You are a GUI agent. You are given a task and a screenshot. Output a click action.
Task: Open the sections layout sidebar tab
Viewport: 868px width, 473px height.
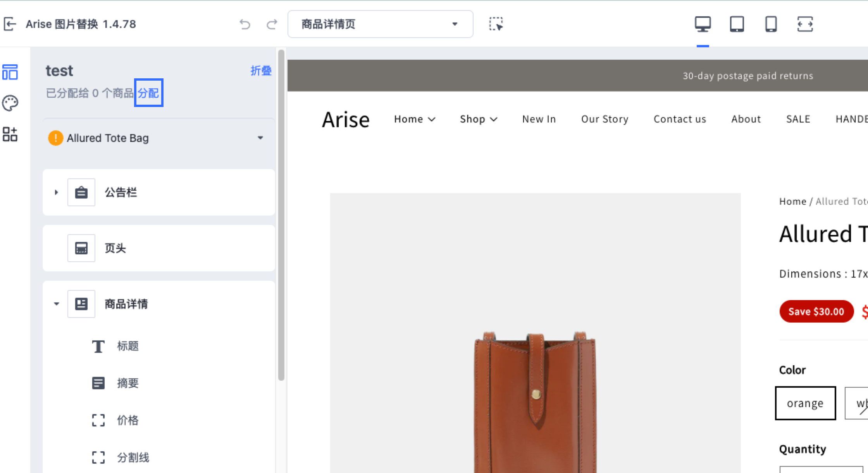point(10,72)
